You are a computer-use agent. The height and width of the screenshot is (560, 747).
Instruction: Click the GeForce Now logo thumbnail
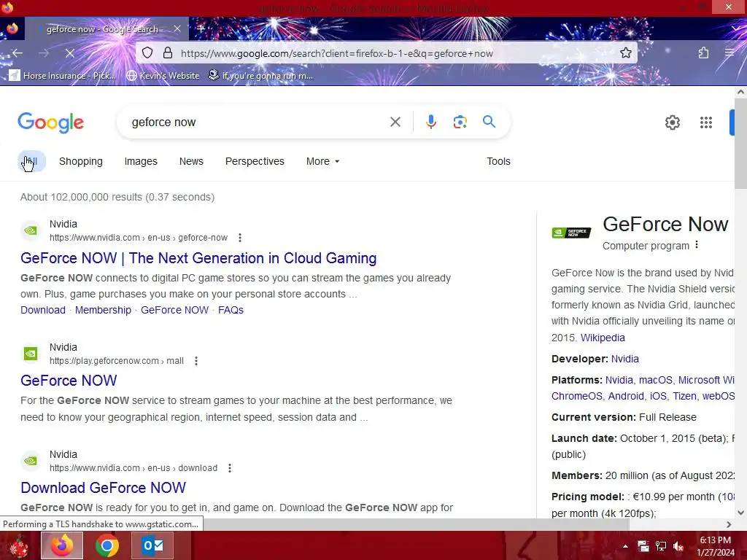pos(571,233)
